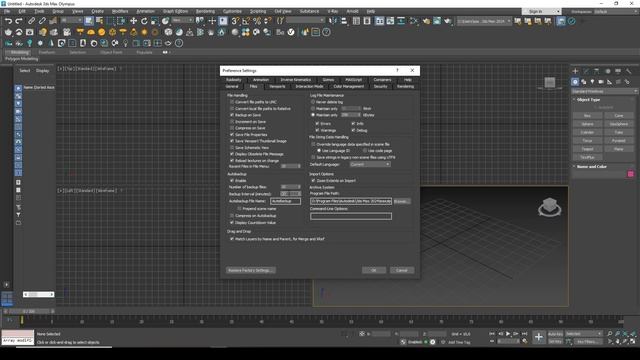640x360 pixels.
Task: Click the Set Key large plus icon
Action: 538,337
